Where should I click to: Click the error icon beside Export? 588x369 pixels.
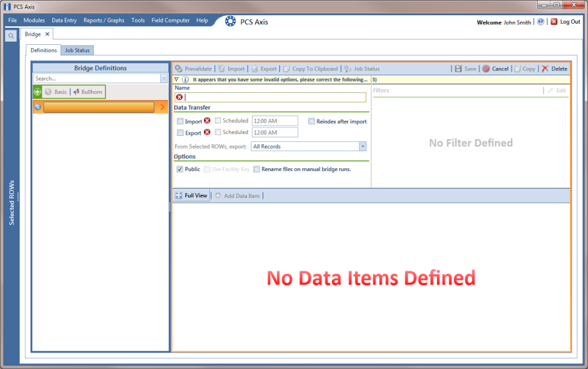click(x=207, y=132)
